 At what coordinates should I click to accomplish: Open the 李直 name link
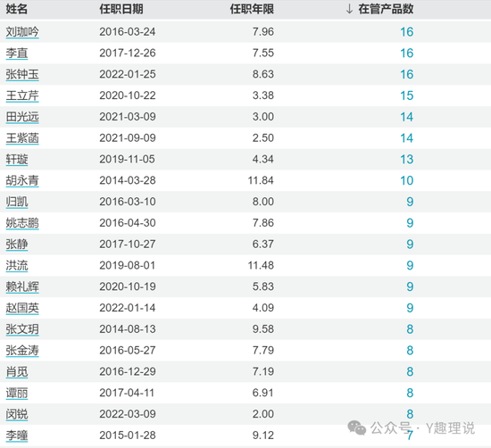[17, 54]
